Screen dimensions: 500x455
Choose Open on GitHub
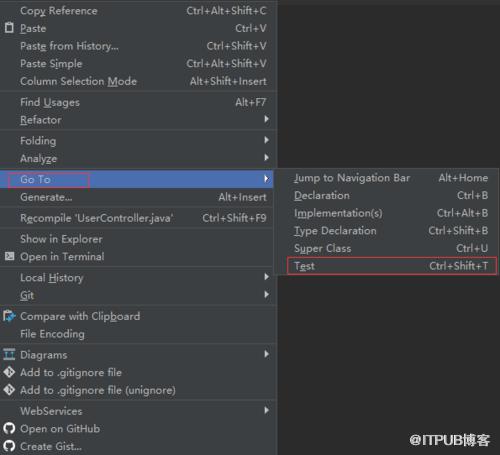(x=138, y=429)
